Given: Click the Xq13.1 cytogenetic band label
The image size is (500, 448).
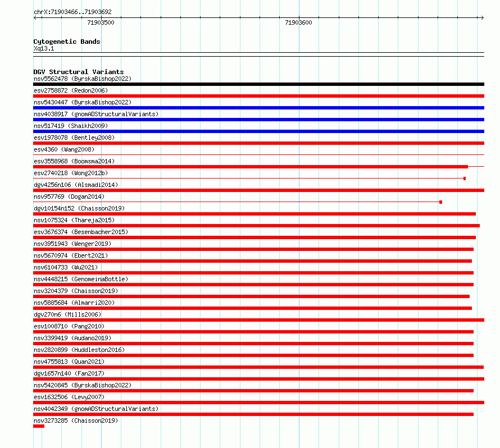Looking at the screenshot, I should [x=44, y=48].
